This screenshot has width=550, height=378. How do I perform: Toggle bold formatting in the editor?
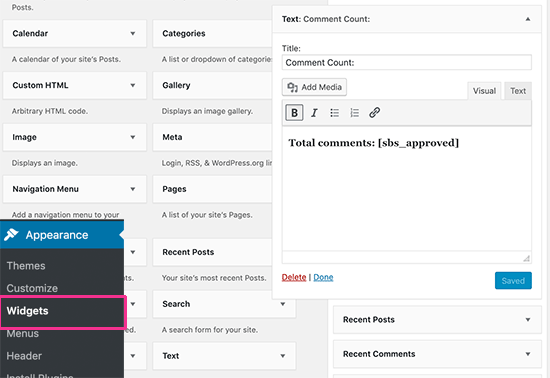pos(294,113)
